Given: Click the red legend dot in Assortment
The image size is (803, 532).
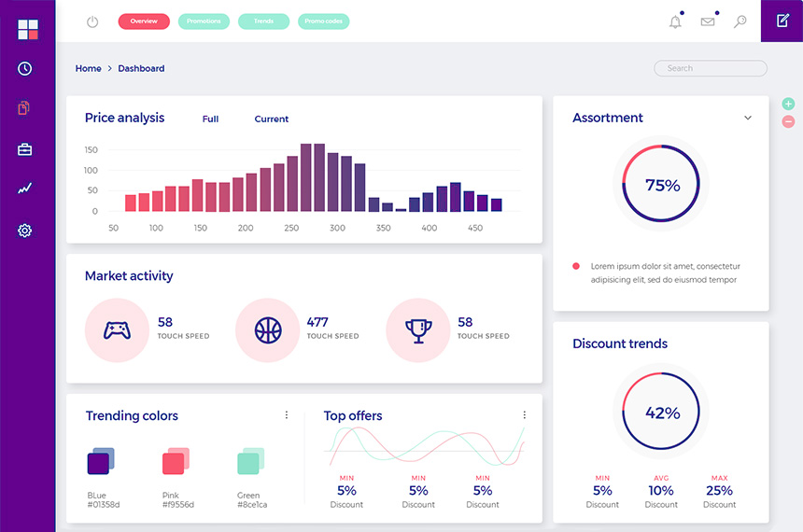Looking at the screenshot, I should [576, 266].
